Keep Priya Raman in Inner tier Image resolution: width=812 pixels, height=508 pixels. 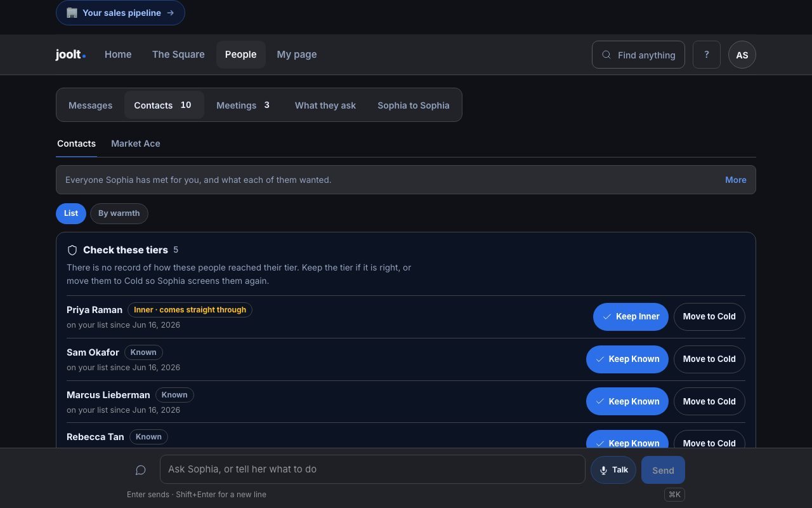click(631, 317)
